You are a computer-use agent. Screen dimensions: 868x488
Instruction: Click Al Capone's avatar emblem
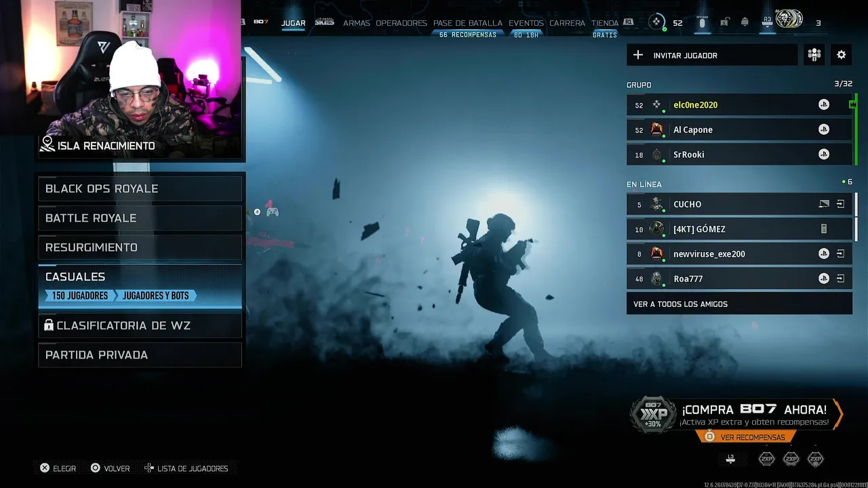click(x=656, y=129)
